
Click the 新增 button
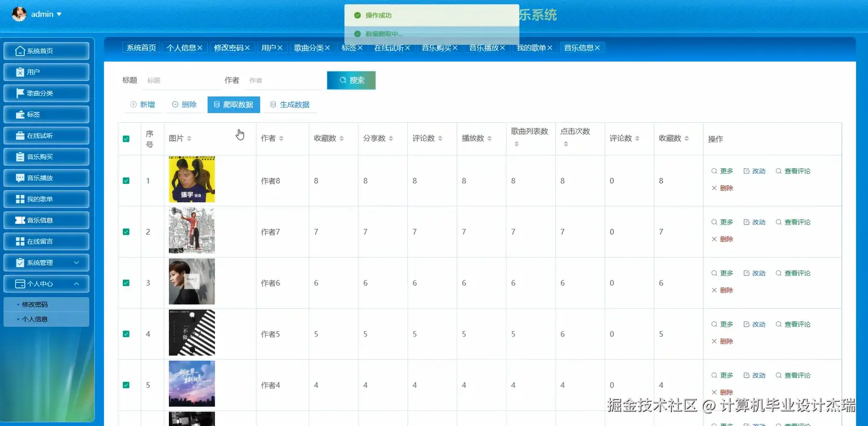click(x=143, y=105)
